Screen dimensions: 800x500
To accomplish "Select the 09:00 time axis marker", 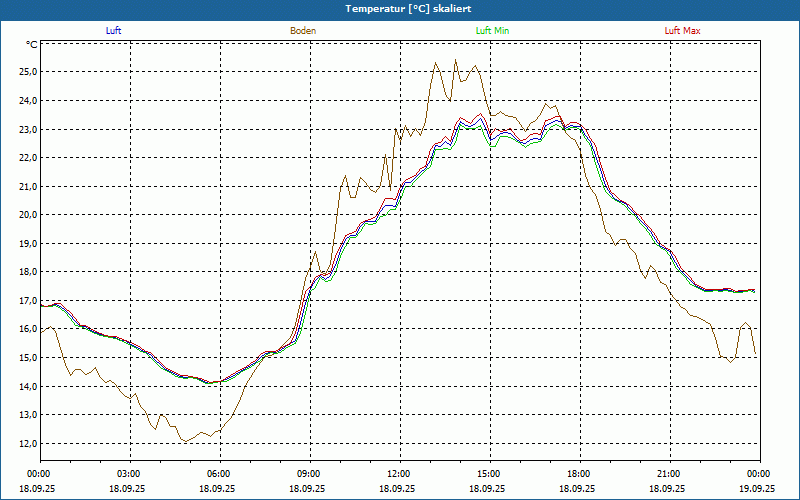I will [309, 474].
